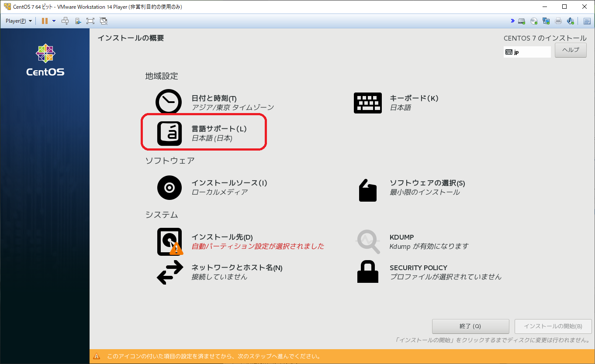Click the ヘルプ button
Viewport: 595px width, 364px height.
coord(571,50)
